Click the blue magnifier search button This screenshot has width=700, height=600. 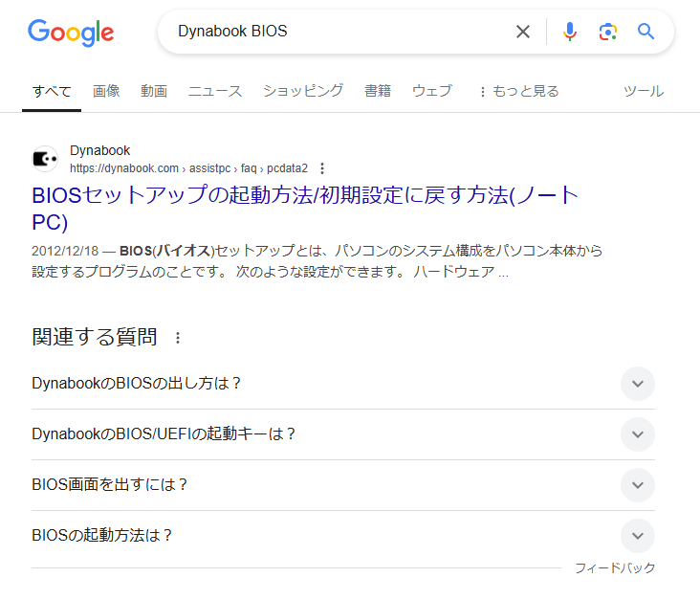pos(646,32)
